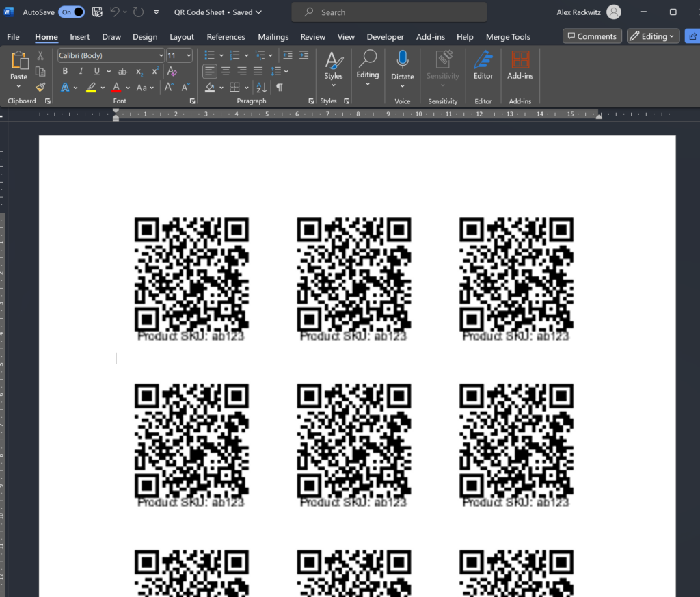The image size is (700, 597).
Task: Toggle Justify alignment
Action: (x=258, y=71)
